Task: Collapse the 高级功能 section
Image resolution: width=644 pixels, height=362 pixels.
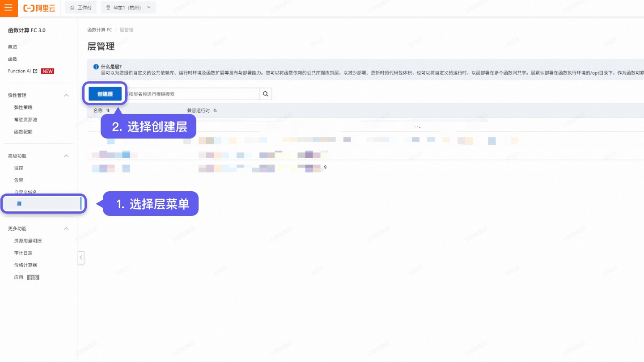Action: click(66, 156)
